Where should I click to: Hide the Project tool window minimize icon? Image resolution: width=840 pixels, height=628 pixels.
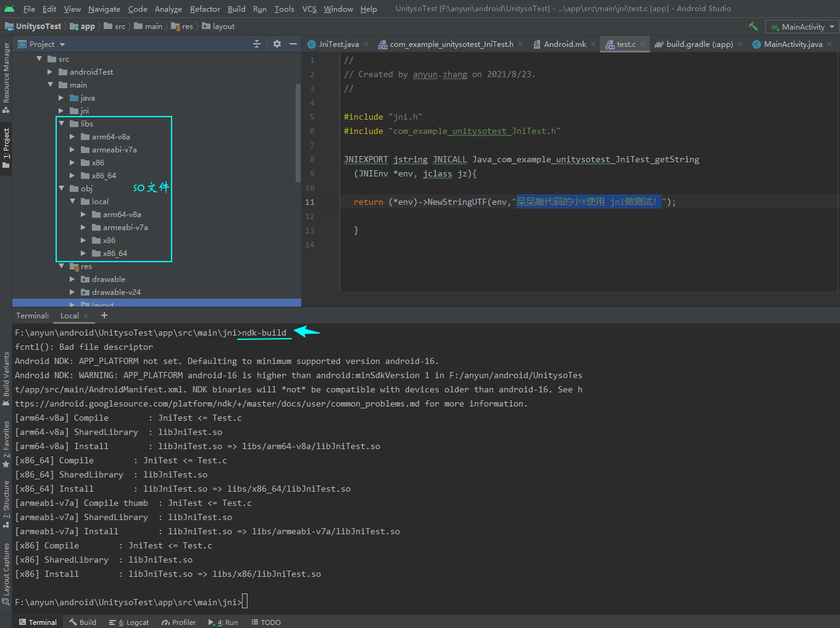(x=293, y=44)
